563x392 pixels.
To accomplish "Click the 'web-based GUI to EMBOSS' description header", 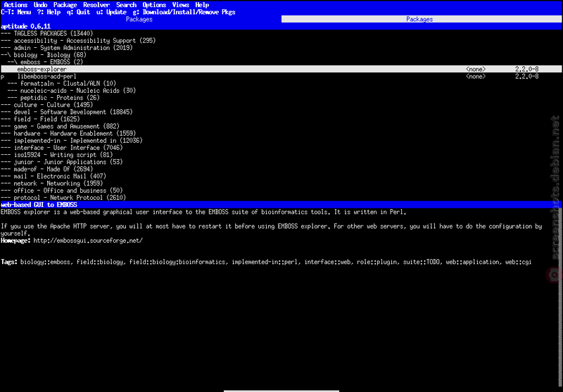I will [39, 205].
